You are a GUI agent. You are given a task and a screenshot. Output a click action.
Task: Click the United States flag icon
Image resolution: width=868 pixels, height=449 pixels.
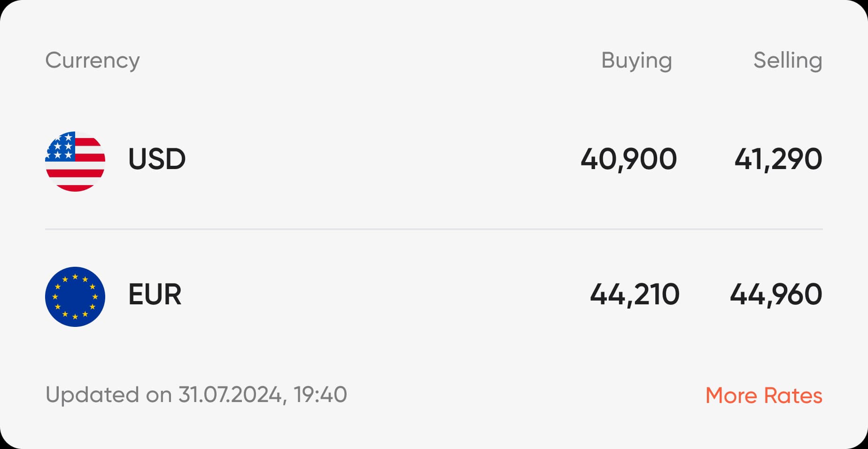click(75, 161)
